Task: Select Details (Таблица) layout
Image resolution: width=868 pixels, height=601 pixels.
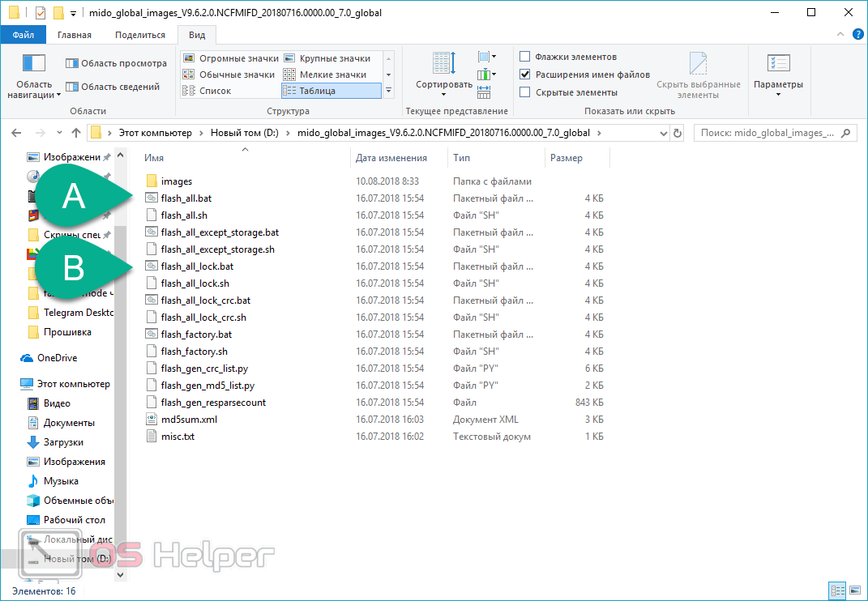Action: (331, 91)
